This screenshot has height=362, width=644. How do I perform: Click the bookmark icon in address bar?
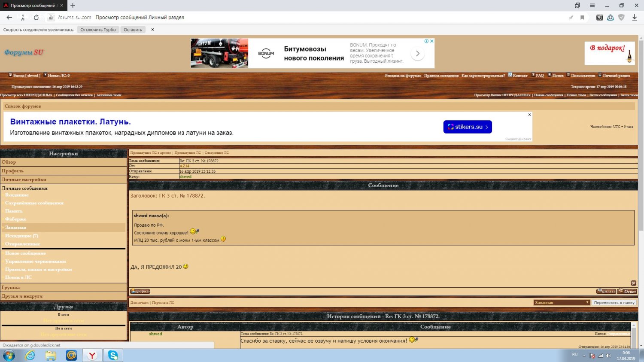point(582,18)
